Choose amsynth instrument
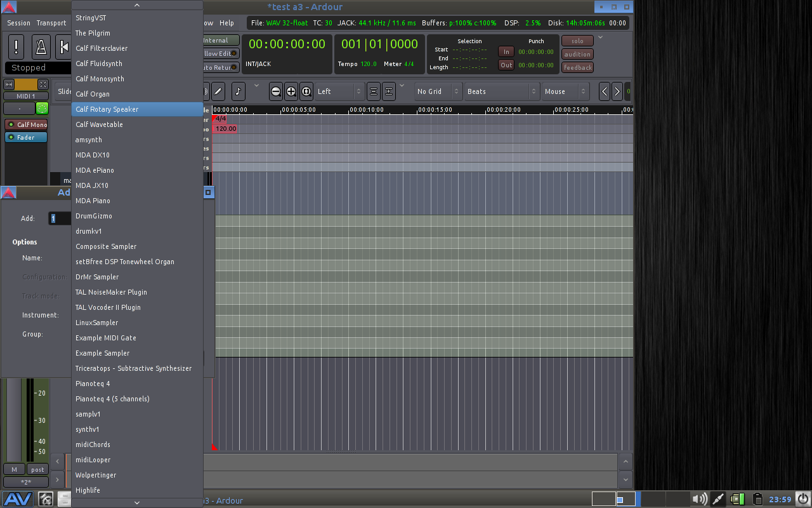This screenshot has height=508, width=812. click(137, 140)
